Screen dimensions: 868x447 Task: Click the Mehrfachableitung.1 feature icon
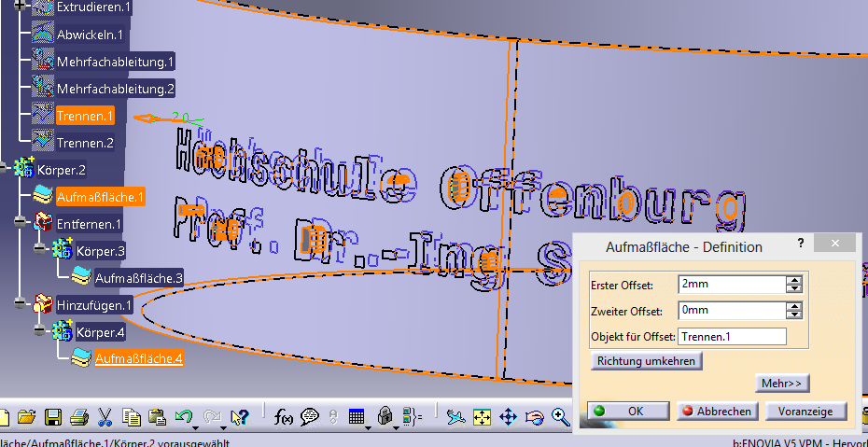(42, 61)
